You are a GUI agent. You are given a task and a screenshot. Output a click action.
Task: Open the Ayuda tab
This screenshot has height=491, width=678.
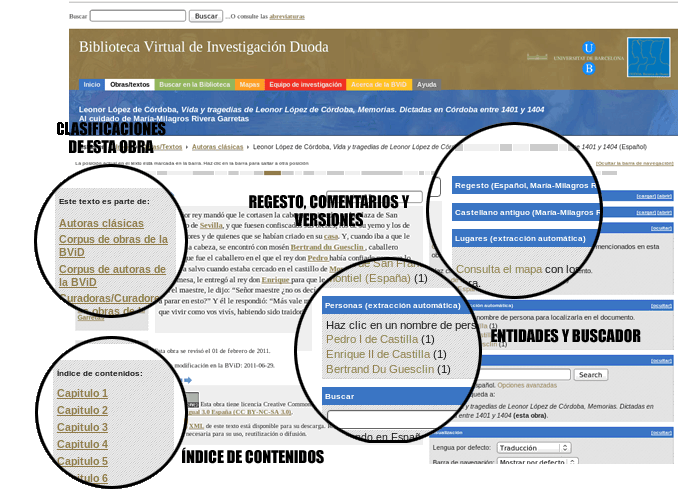pos(426,85)
